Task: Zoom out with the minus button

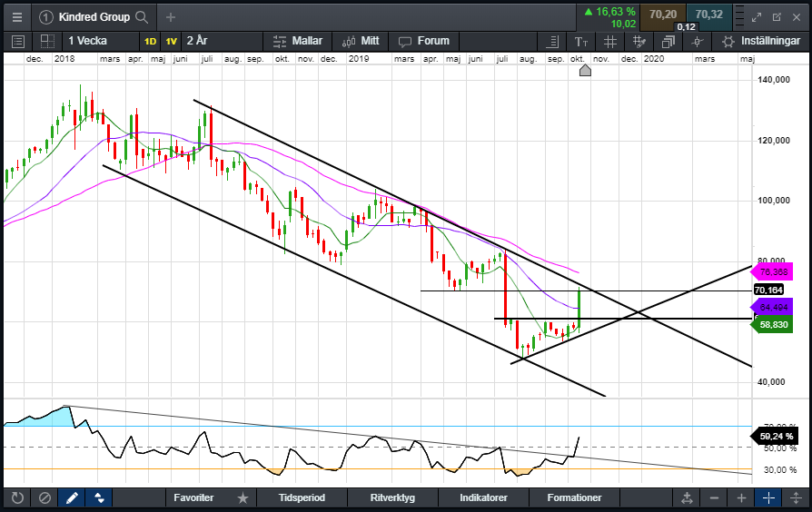Action: point(714,497)
